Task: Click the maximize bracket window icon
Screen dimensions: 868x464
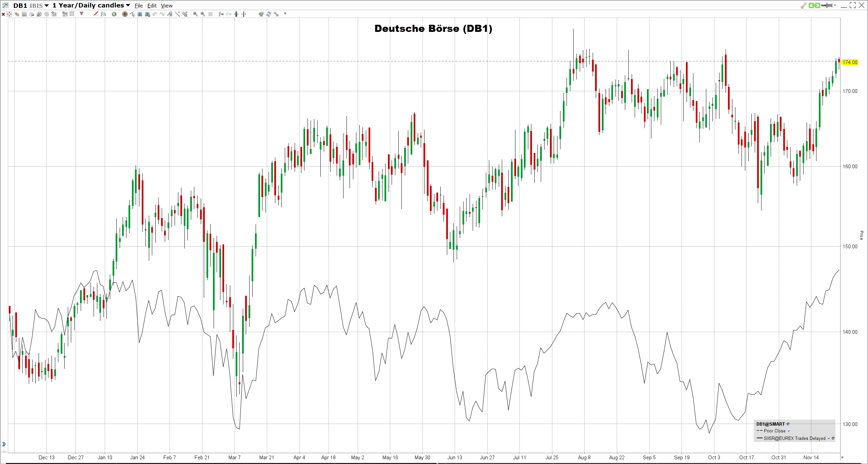Action: tap(853, 5)
